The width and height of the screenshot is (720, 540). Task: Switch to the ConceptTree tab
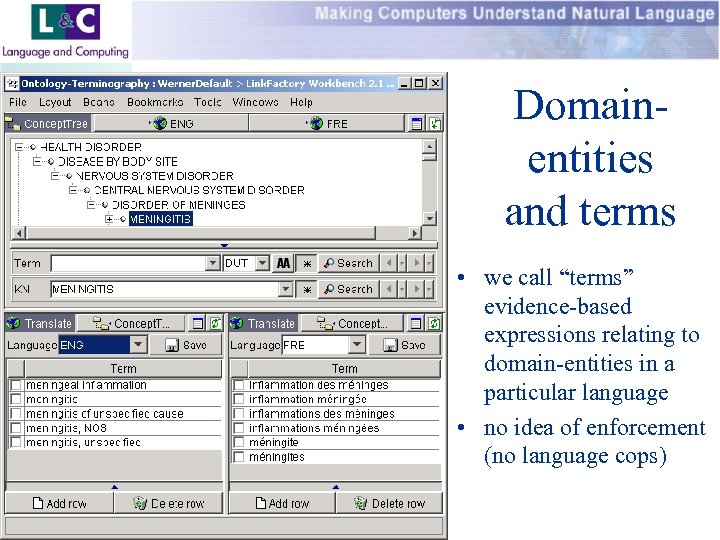click(47, 124)
